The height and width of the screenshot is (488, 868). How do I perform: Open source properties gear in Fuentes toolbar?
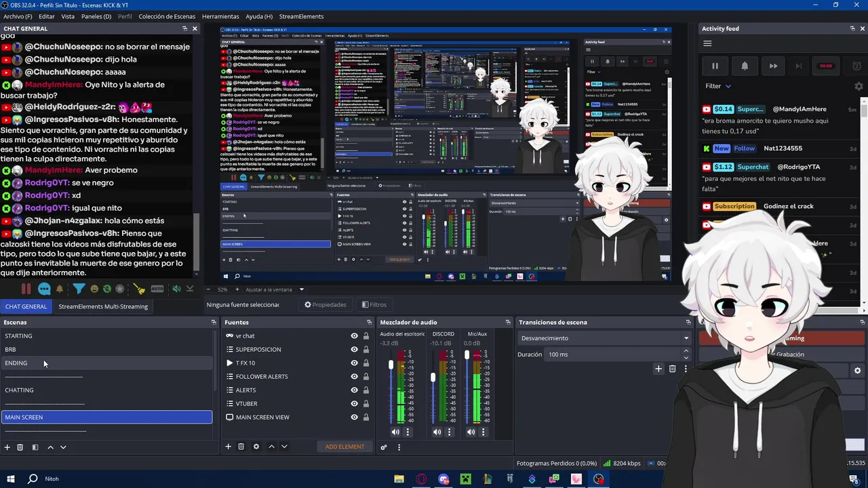[x=256, y=447]
